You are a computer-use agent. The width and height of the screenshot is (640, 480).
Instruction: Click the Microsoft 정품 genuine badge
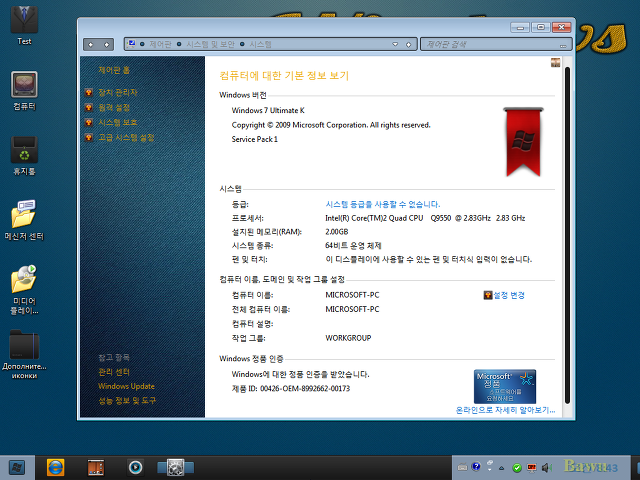pyautogui.click(x=505, y=387)
